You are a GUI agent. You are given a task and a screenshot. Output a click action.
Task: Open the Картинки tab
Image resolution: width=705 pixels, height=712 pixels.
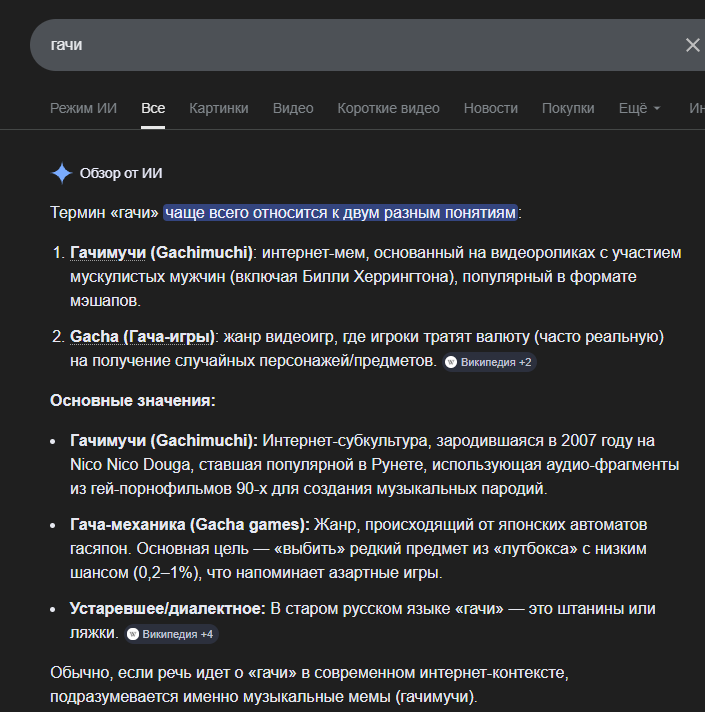pos(219,108)
